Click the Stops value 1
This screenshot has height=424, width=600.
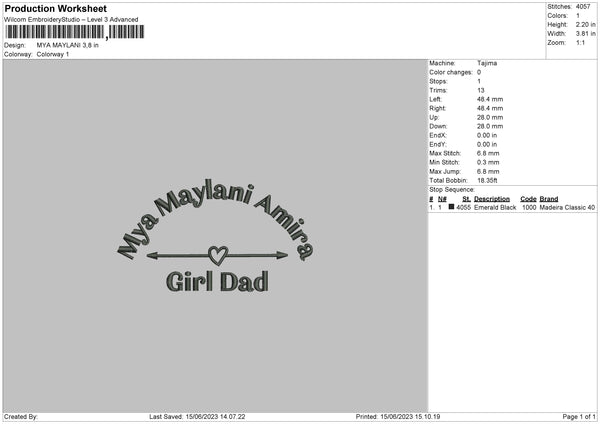click(479, 81)
